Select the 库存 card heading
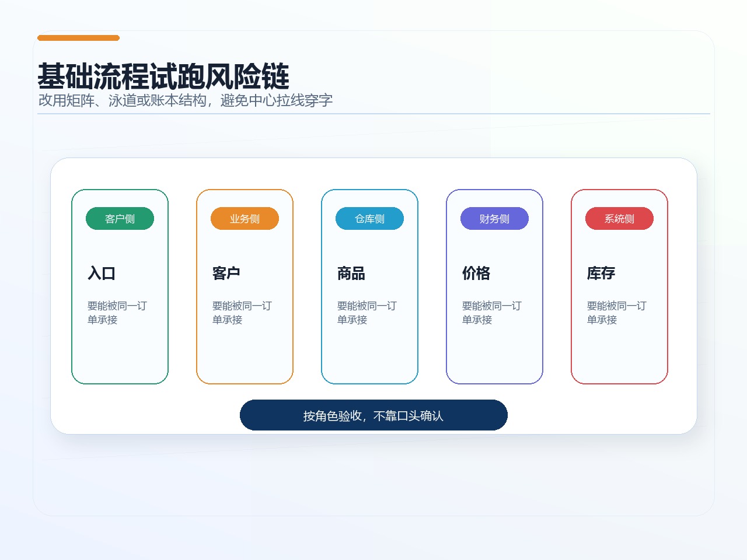 601,273
